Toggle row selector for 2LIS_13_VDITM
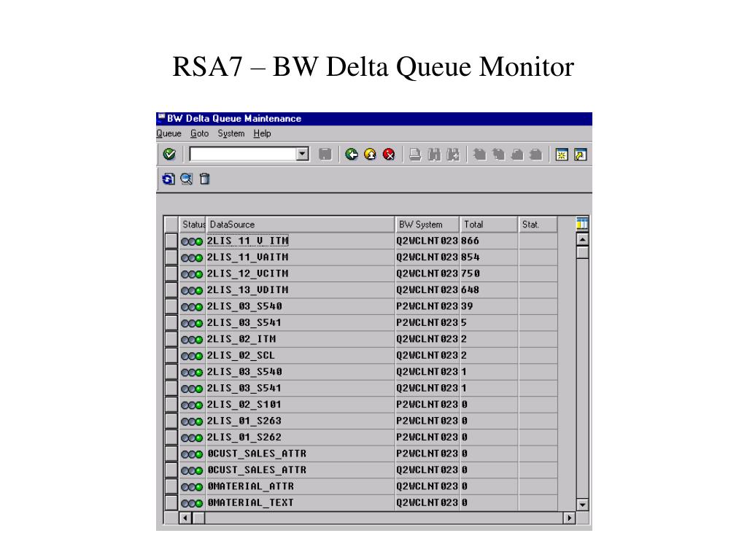The height and width of the screenshot is (560, 747). 171,290
